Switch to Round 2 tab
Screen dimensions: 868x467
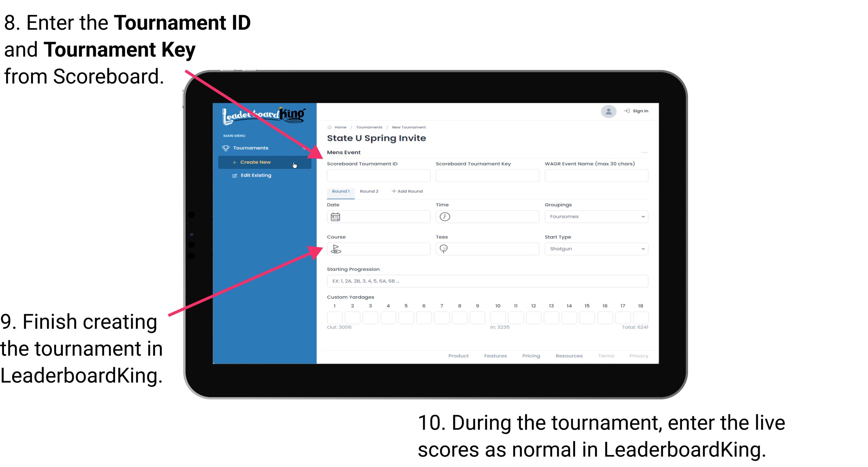pos(369,191)
